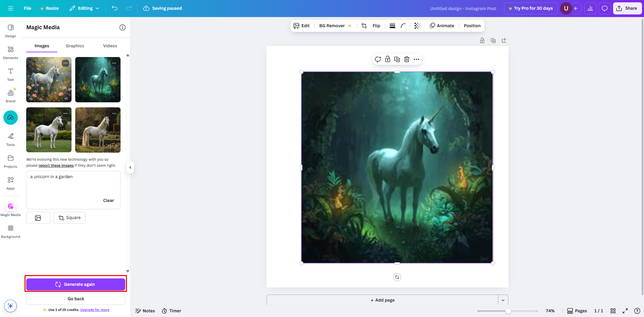Click the crop icon in image toolbar
644x317 pixels.
point(364,26)
